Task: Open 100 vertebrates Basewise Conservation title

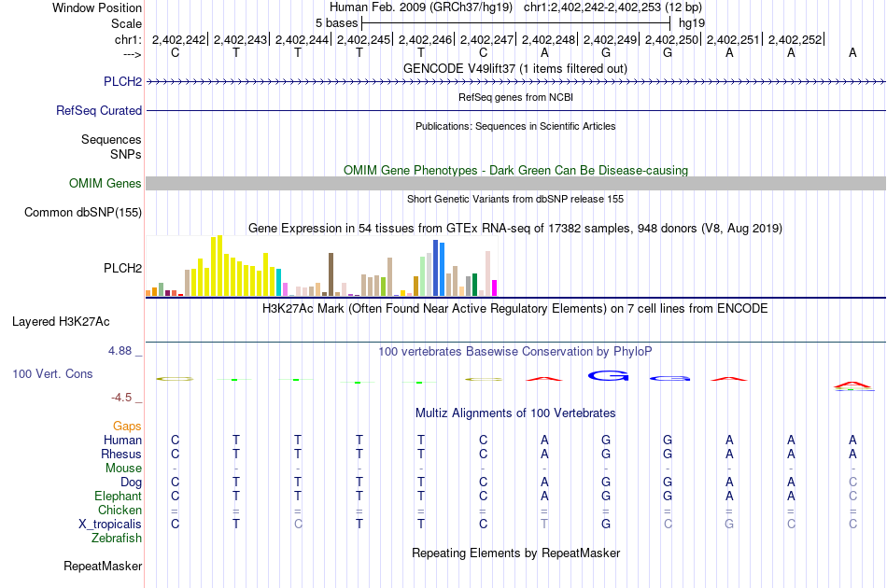Action: (515, 351)
